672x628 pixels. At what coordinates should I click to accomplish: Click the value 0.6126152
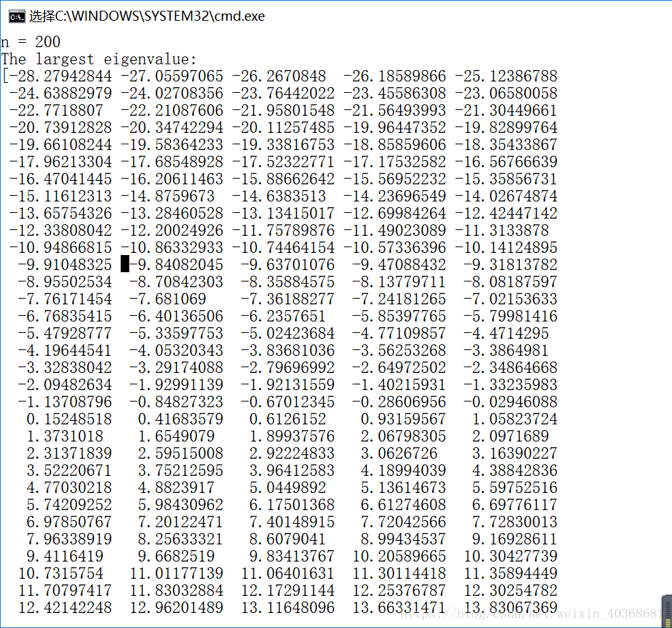[x=288, y=419]
